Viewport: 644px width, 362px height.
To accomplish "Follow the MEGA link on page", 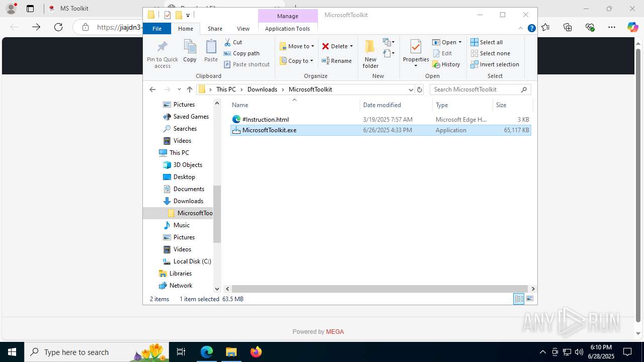I will (335, 332).
